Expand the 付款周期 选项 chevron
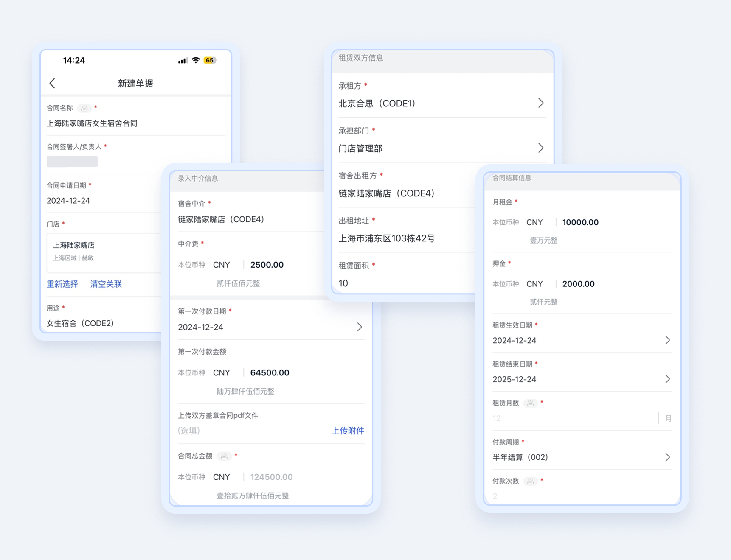731x560 pixels. (x=667, y=457)
